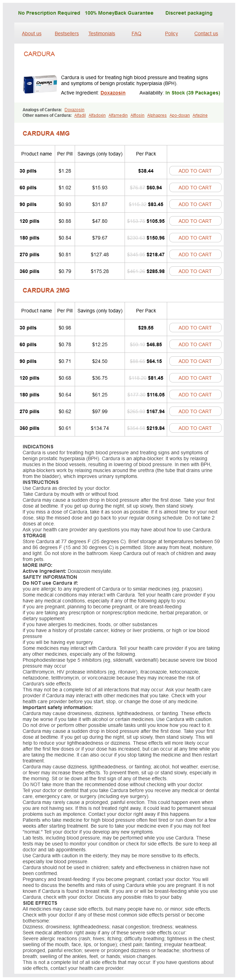Open the Alfadil alternative name link

point(80,115)
